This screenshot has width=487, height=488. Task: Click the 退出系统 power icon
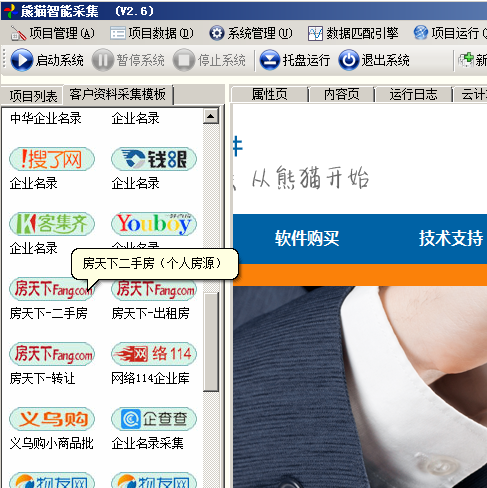(349, 60)
